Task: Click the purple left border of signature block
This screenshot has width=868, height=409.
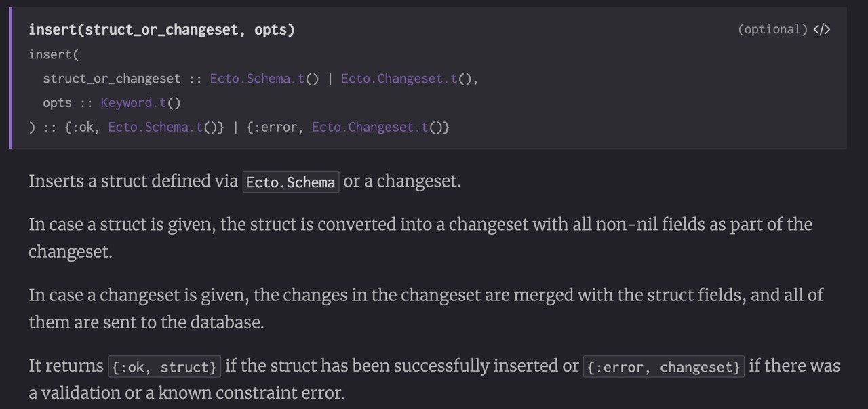Action: 11,78
